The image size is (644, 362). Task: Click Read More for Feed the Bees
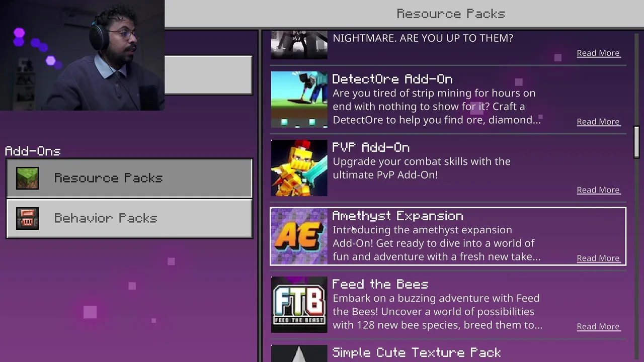tap(598, 327)
